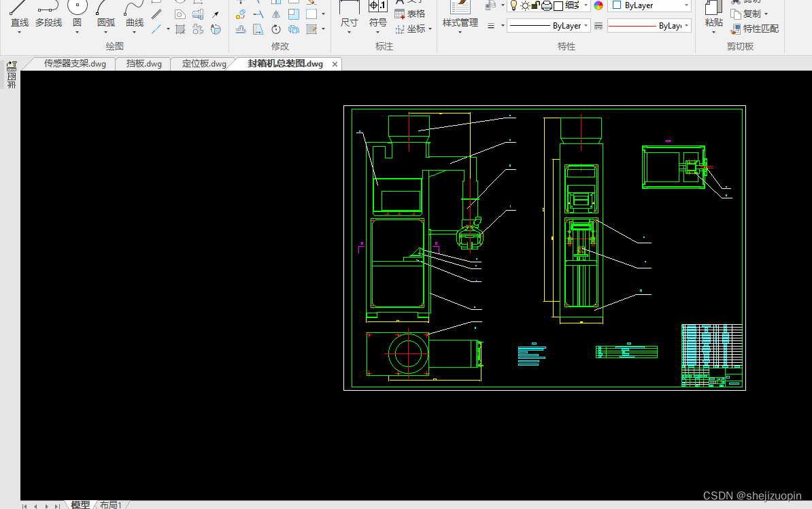Screen dimensions: 812x509
Task: Click the 3D box copy icon
Action: [294, 29]
